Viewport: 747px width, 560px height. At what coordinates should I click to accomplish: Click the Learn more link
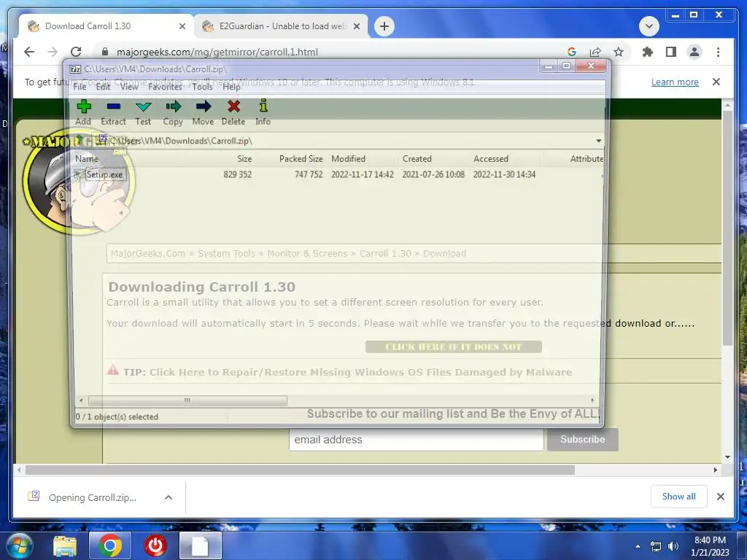pos(675,82)
